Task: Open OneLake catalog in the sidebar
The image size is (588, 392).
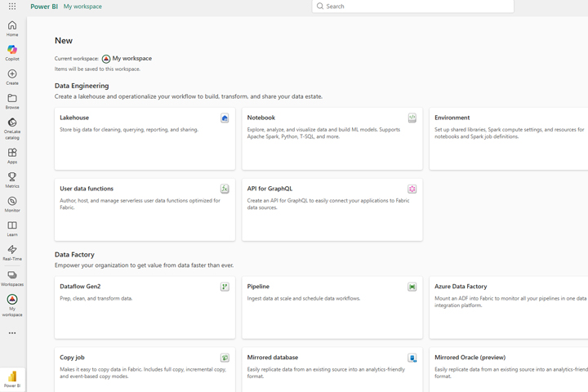Action: 12,128
